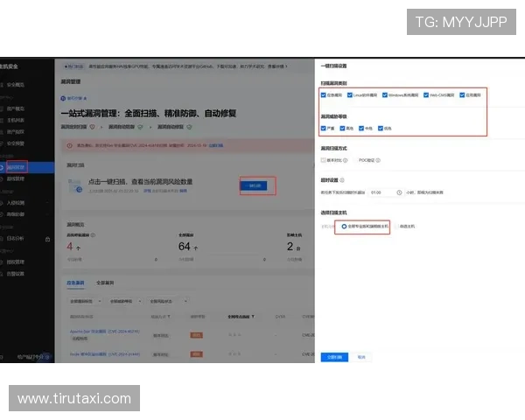525x420 pixels.
Task: Toggle the version comparison scan mode checkbox
Action: pyautogui.click(x=323, y=160)
